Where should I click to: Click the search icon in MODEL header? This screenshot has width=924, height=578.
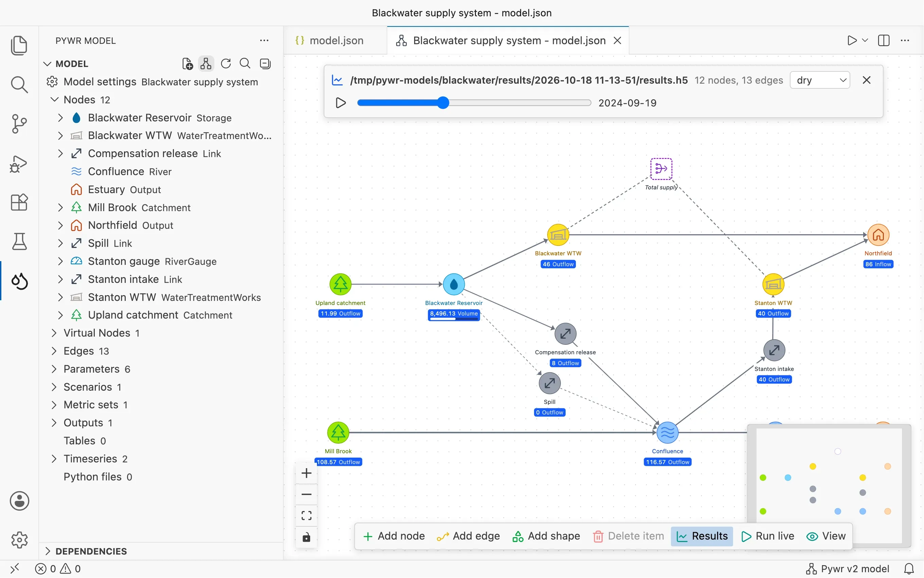pos(245,64)
